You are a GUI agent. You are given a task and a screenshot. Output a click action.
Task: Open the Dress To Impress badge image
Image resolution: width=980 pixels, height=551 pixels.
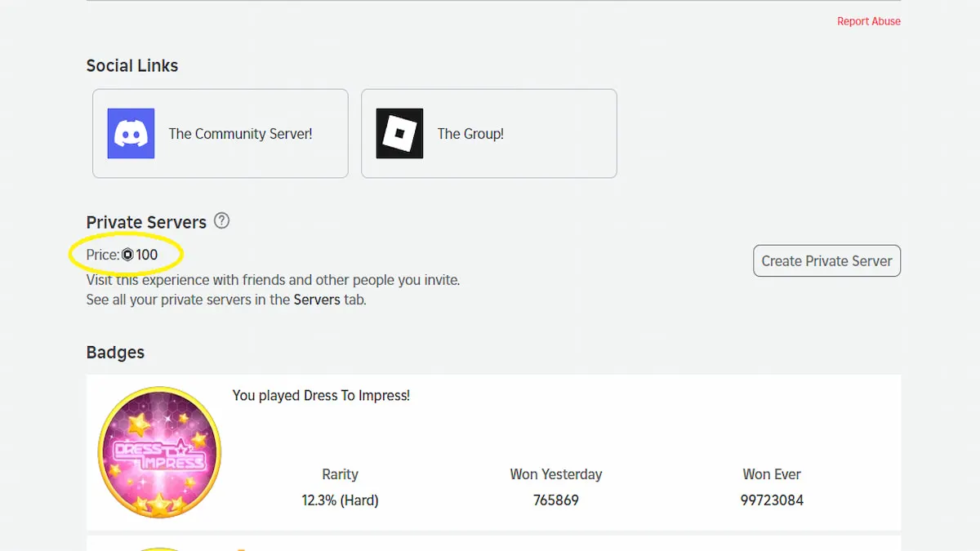[159, 452]
